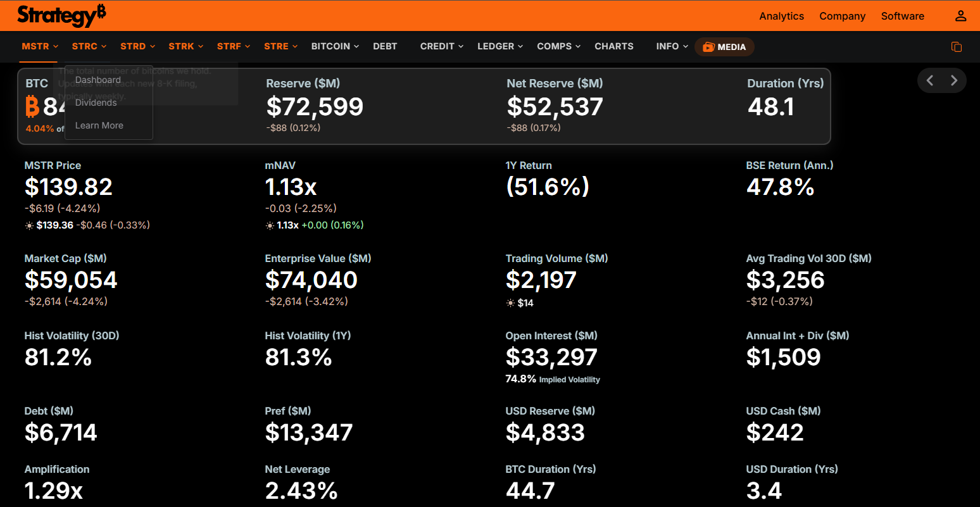Open the MEDIA button
Screen dimensions: 980x507
(724, 47)
